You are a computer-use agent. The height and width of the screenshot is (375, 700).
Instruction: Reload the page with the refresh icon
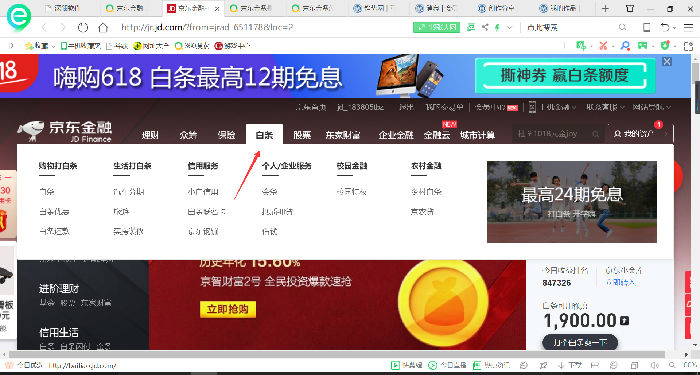point(83,28)
